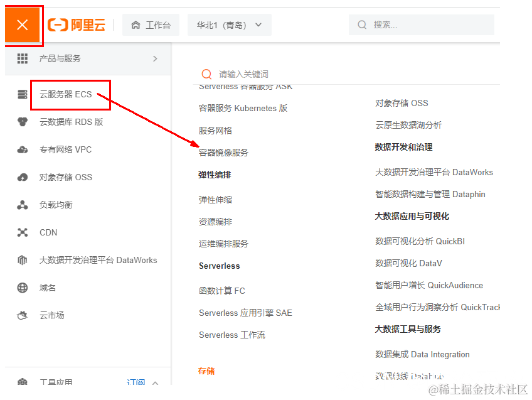Click the 专有网络 VPC cloud icon

click(x=23, y=149)
